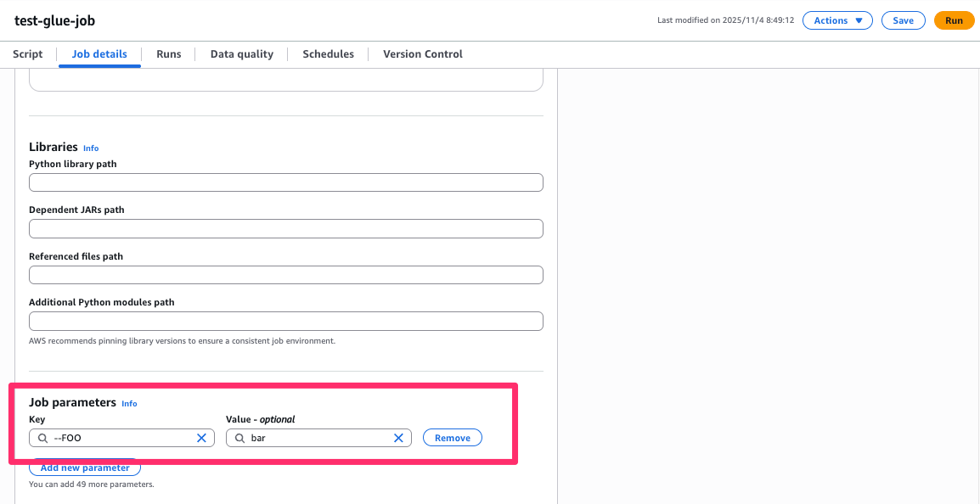Open the Runs tab
The height and width of the screenshot is (504, 980).
coord(168,53)
